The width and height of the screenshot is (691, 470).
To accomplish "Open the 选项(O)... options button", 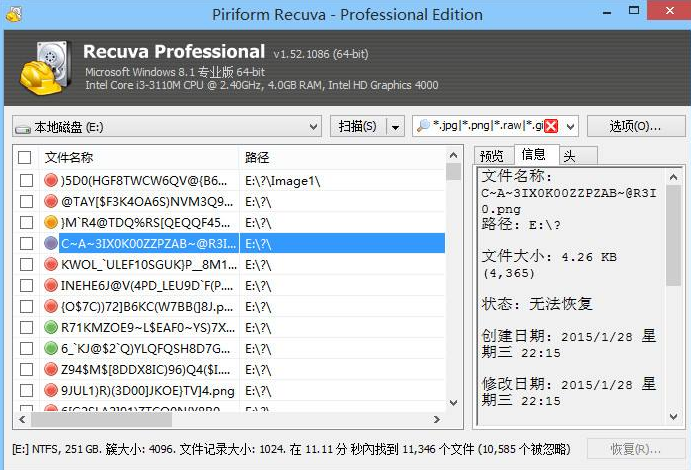I will (x=635, y=127).
